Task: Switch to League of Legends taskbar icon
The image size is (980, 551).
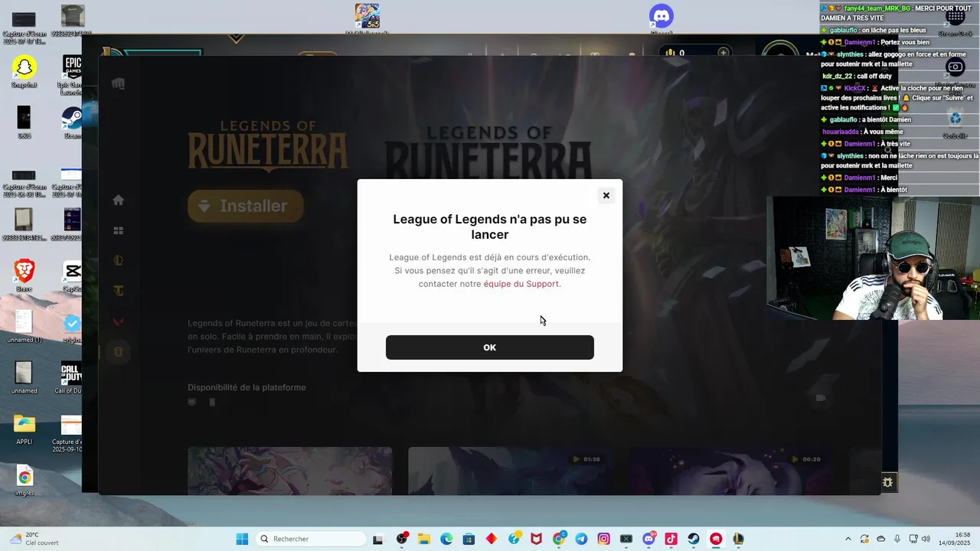Action: coord(739,539)
